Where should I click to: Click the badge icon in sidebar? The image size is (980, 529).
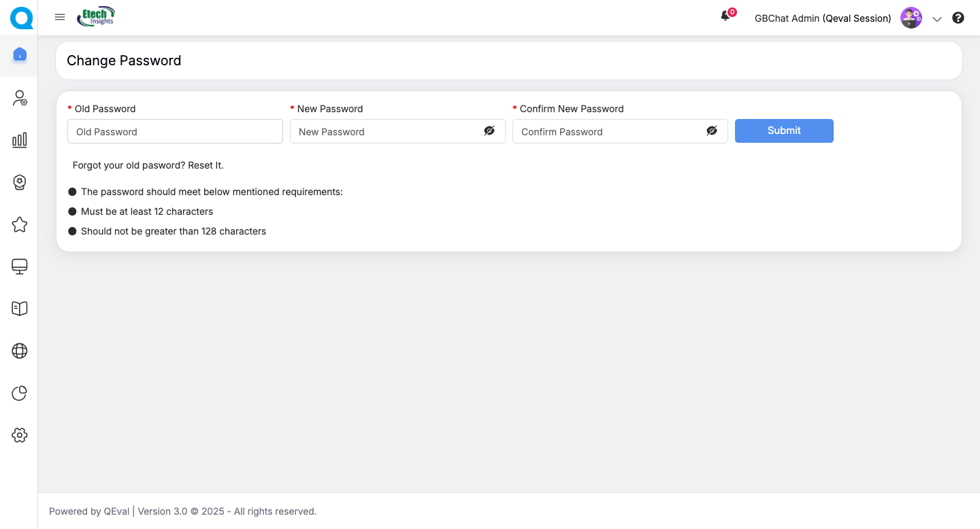(20, 182)
